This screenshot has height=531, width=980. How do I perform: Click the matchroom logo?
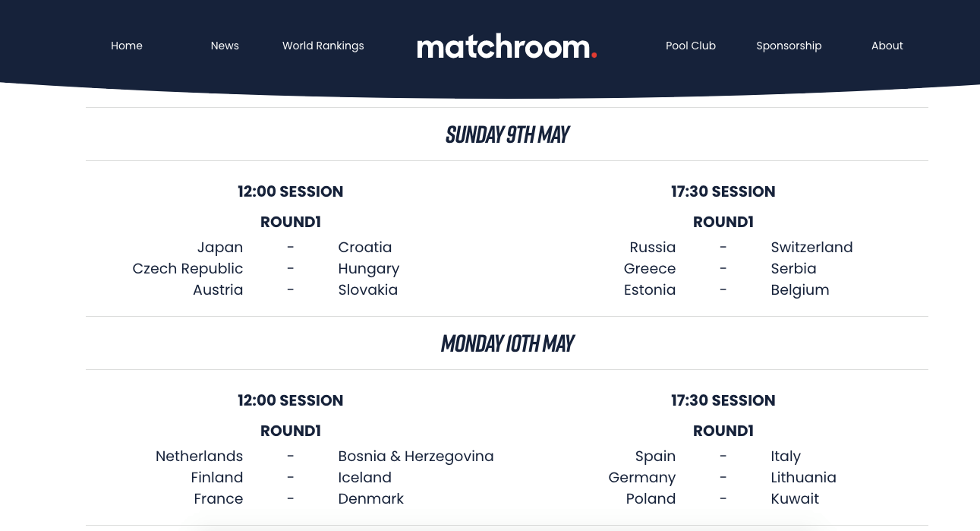[506, 46]
